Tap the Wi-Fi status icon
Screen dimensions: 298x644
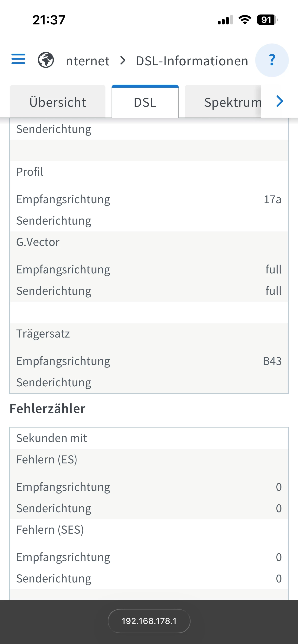(245, 20)
